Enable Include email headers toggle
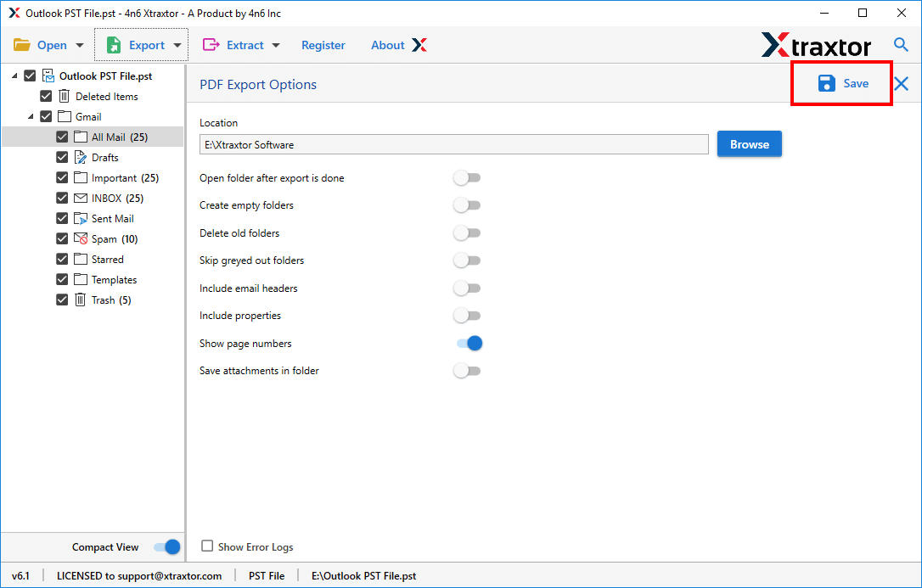 [x=467, y=288]
